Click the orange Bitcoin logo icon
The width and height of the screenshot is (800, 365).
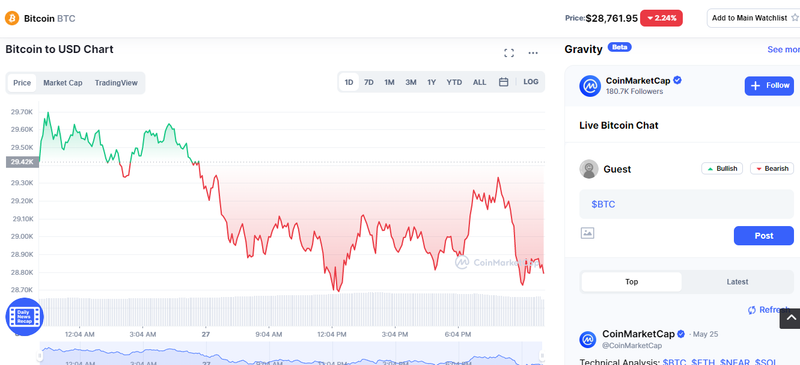click(x=12, y=18)
